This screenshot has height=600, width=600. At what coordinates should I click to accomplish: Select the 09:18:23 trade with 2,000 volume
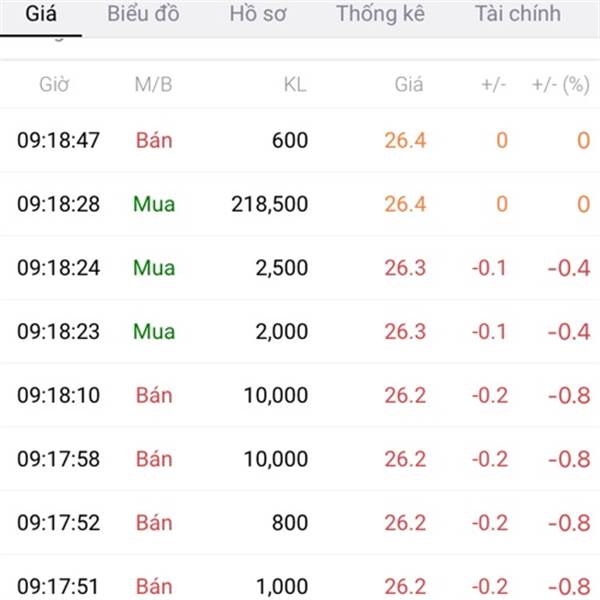click(x=300, y=331)
